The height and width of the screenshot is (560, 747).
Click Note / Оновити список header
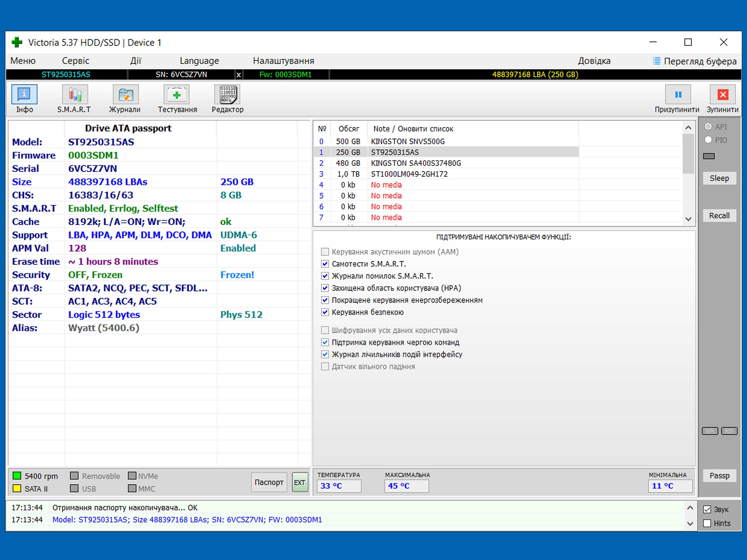413,129
